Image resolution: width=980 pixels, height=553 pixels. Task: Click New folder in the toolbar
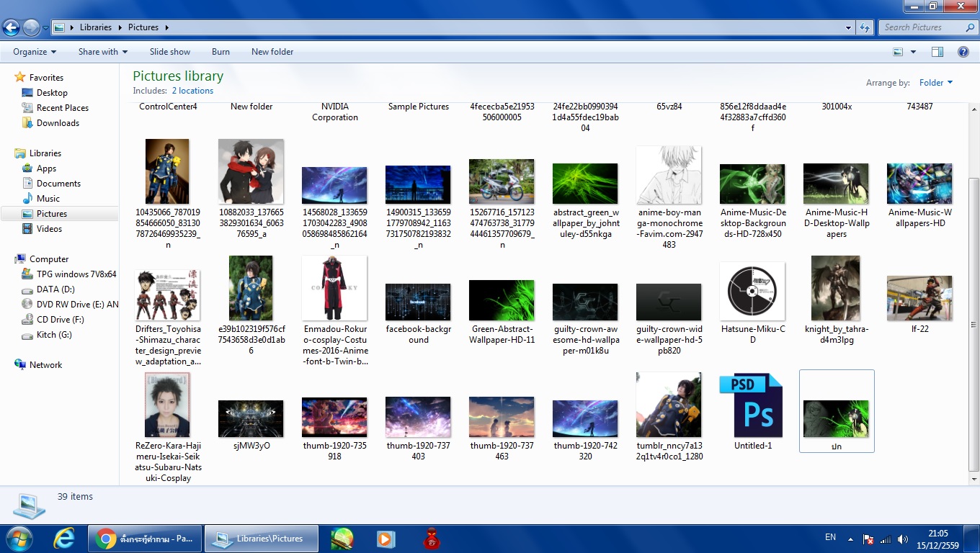click(272, 52)
